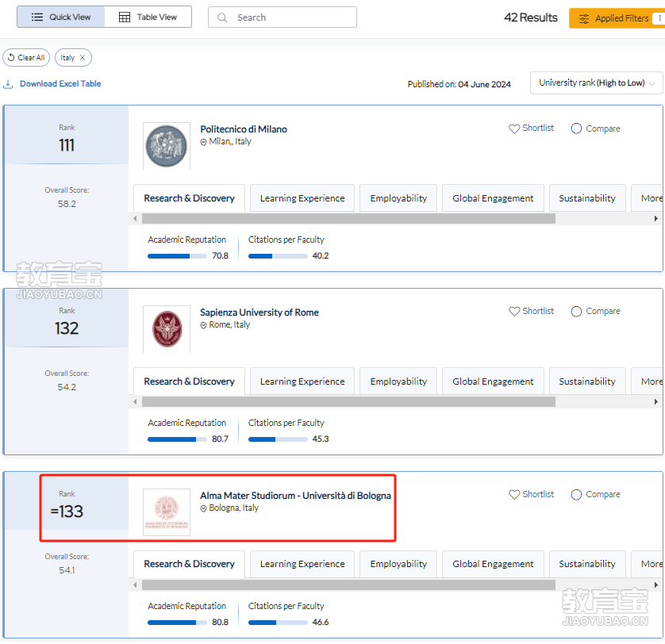
Task: Click the Search input field
Action: (x=282, y=17)
